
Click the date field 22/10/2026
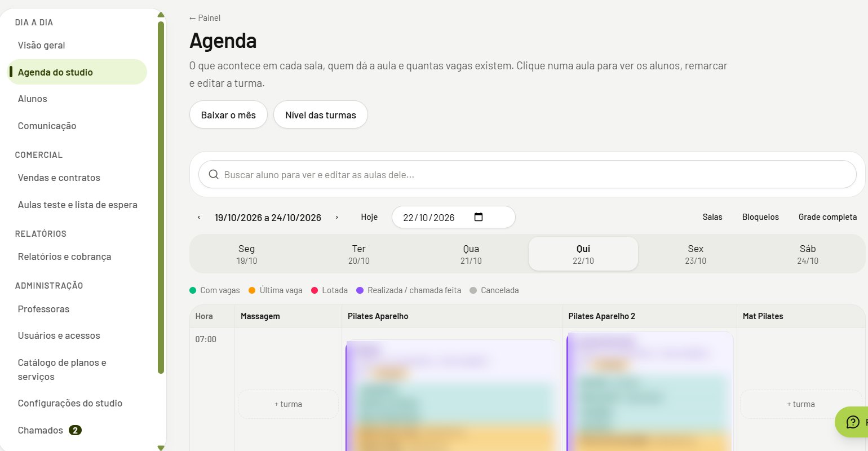click(x=454, y=217)
